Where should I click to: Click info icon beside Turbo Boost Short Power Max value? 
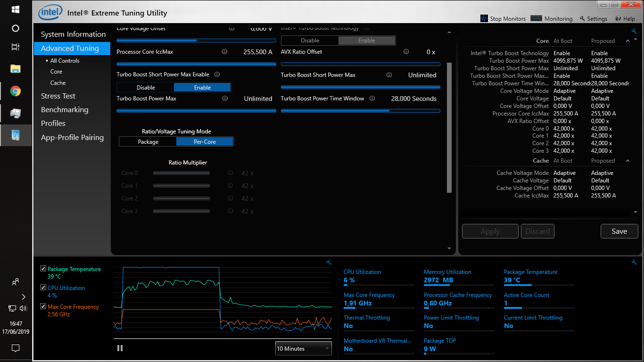tap(389, 75)
